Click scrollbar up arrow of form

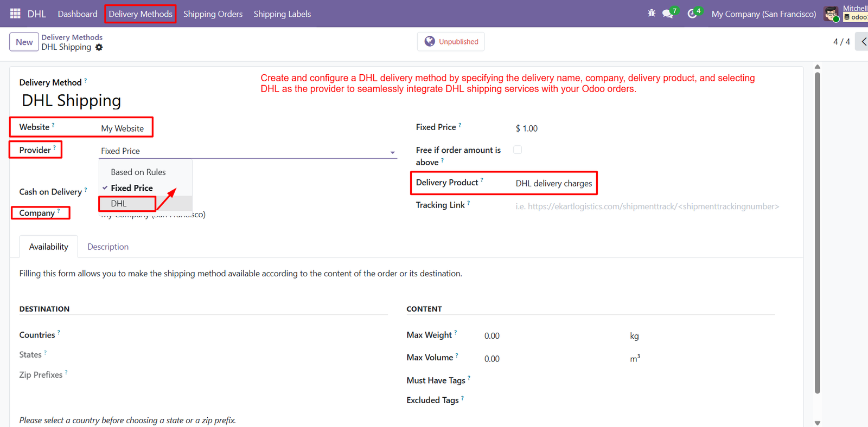point(818,67)
